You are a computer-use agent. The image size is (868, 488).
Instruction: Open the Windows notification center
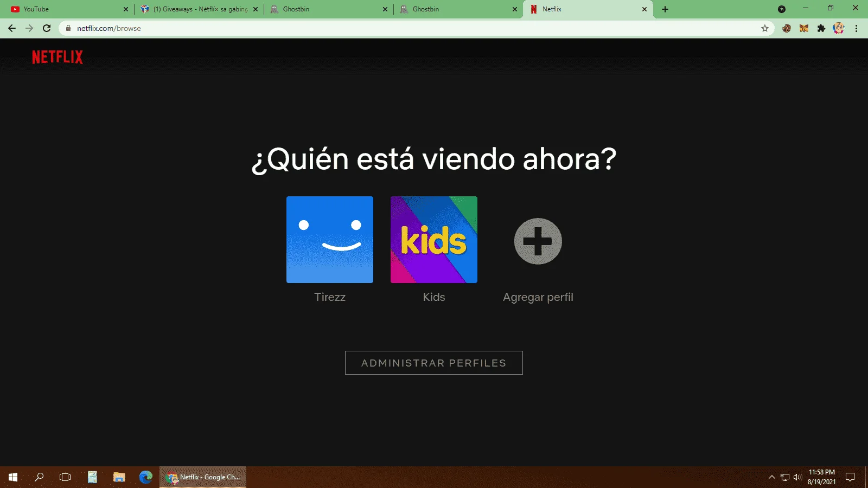tap(850, 477)
